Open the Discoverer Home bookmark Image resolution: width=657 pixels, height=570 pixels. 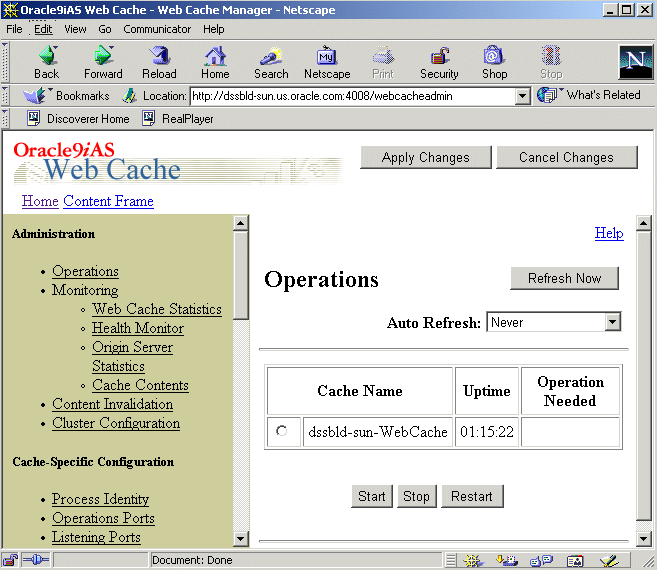pos(78,119)
